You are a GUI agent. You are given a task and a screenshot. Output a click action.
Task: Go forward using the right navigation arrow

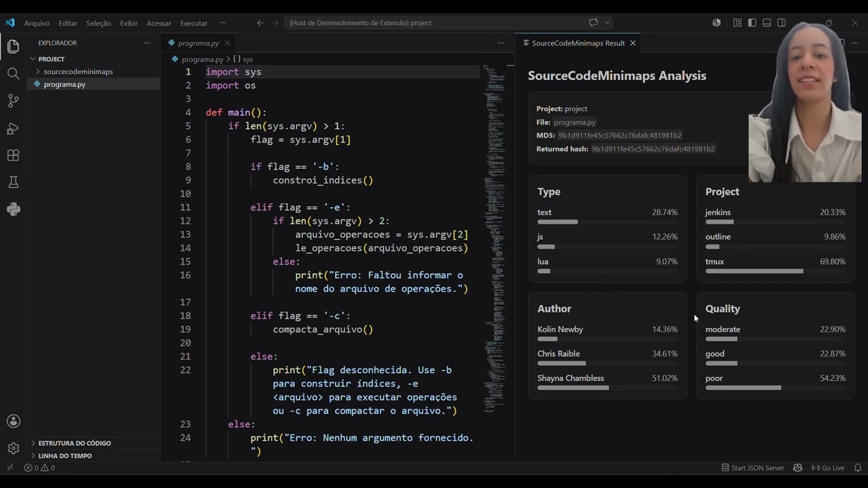pos(275,22)
